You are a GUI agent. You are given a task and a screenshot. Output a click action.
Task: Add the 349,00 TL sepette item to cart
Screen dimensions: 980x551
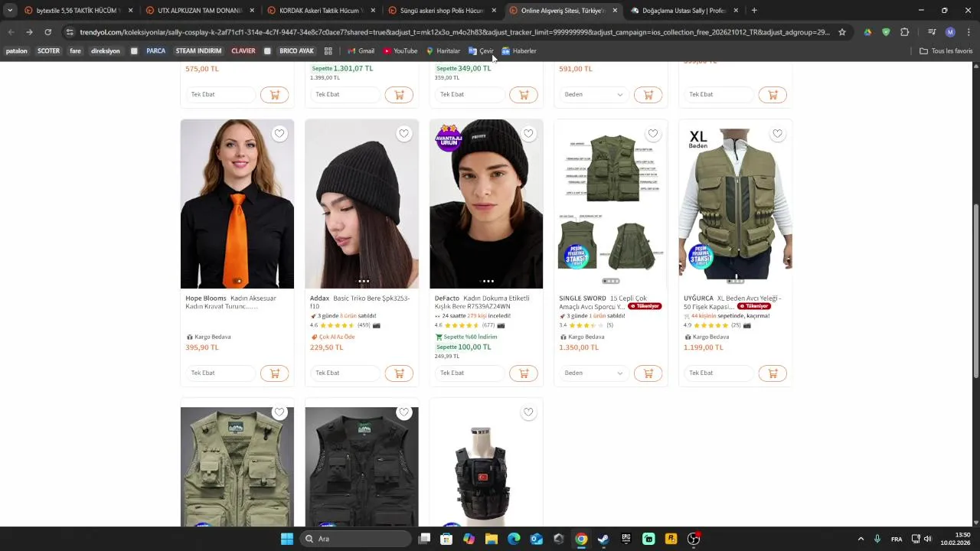[524, 95]
